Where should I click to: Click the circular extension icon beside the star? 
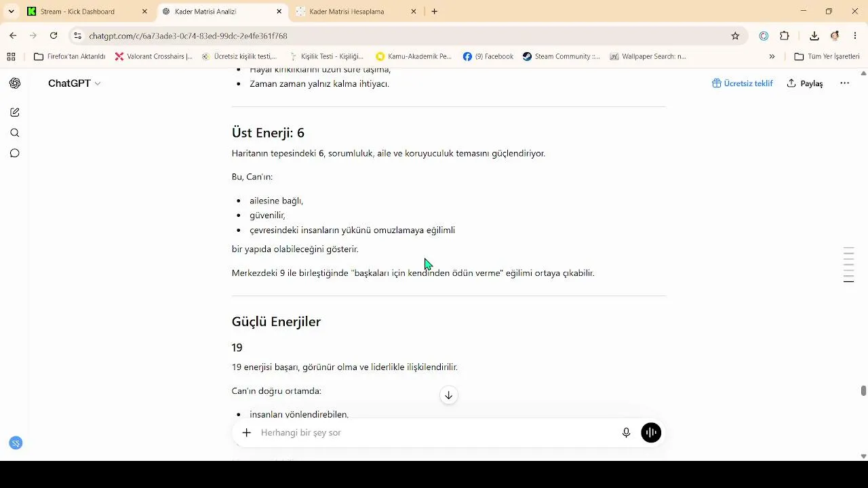click(764, 36)
